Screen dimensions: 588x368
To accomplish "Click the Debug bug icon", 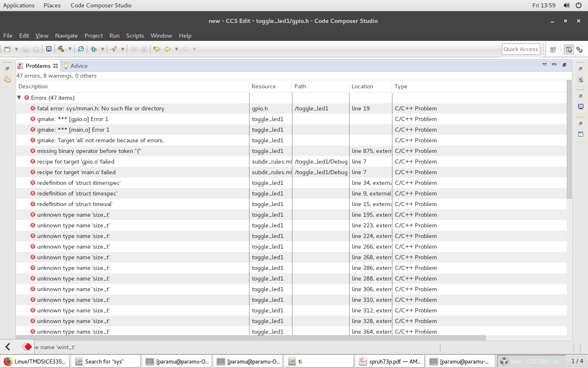I will (94, 49).
